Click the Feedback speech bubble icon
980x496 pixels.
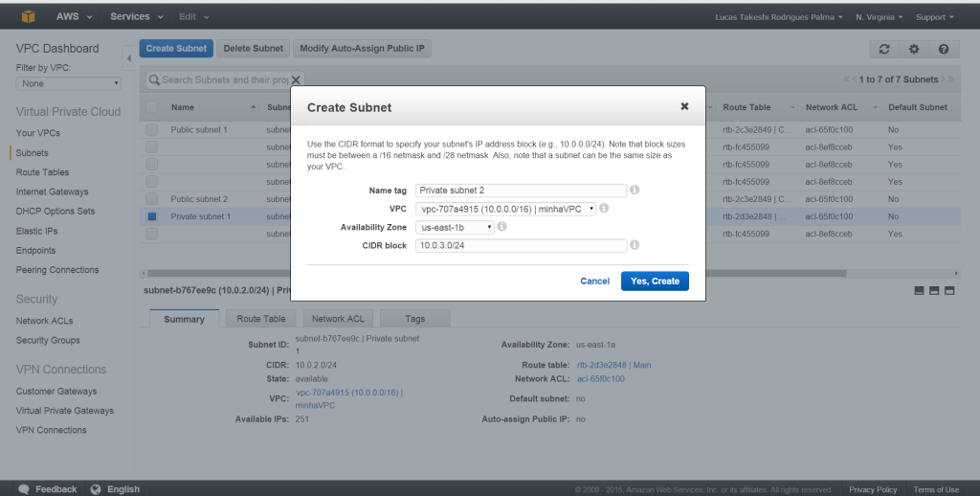pyautogui.click(x=24, y=489)
